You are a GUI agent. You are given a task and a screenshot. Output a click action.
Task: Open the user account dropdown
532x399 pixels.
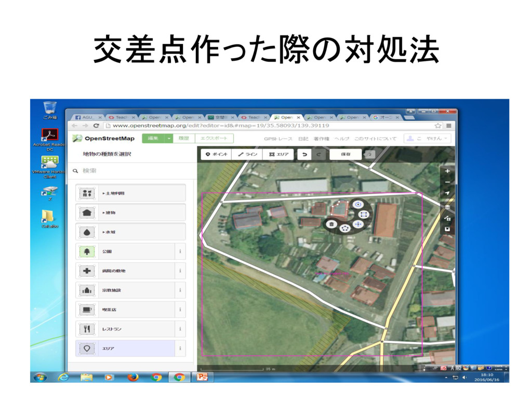tap(427, 138)
